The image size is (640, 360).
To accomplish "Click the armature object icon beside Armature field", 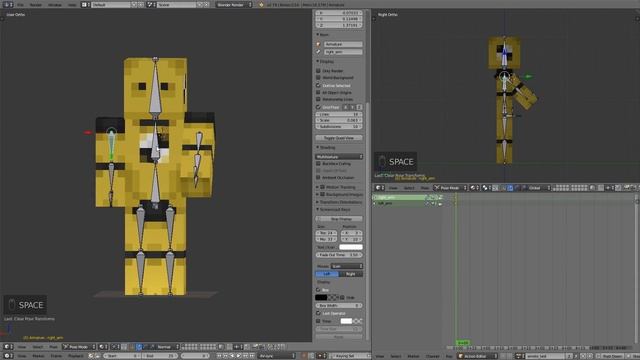I will click(318, 44).
